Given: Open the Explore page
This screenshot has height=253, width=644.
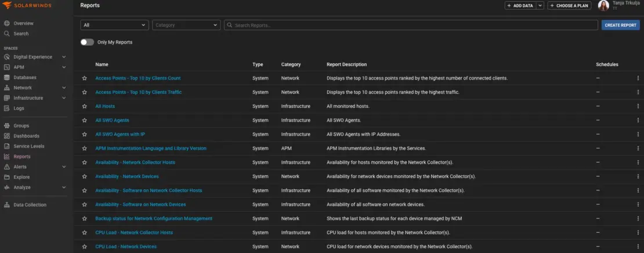Looking at the screenshot, I should pyautogui.click(x=21, y=177).
